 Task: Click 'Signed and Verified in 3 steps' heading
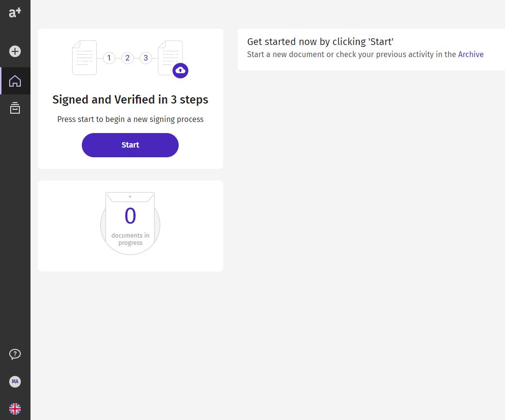pyautogui.click(x=130, y=100)
